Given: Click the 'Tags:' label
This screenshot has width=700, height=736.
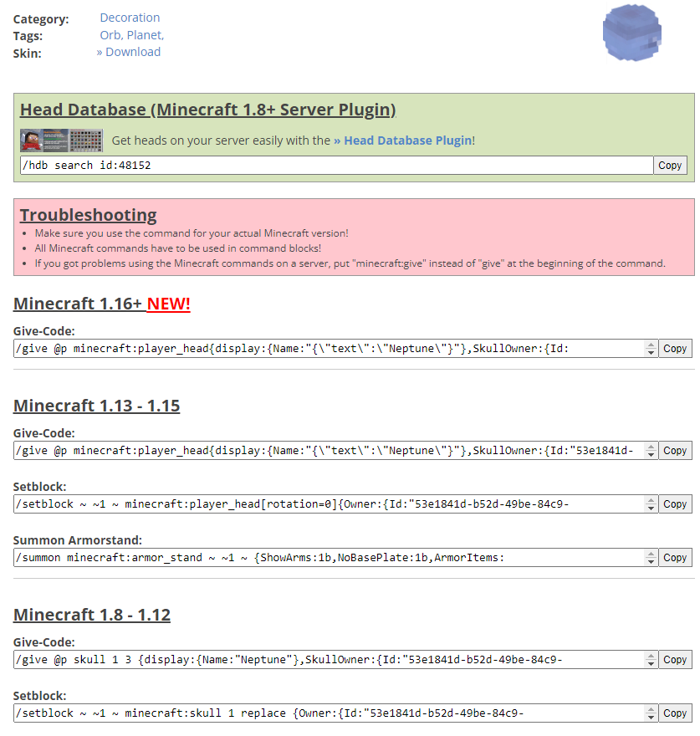Looking at the screenshot, I should [28, 36].
